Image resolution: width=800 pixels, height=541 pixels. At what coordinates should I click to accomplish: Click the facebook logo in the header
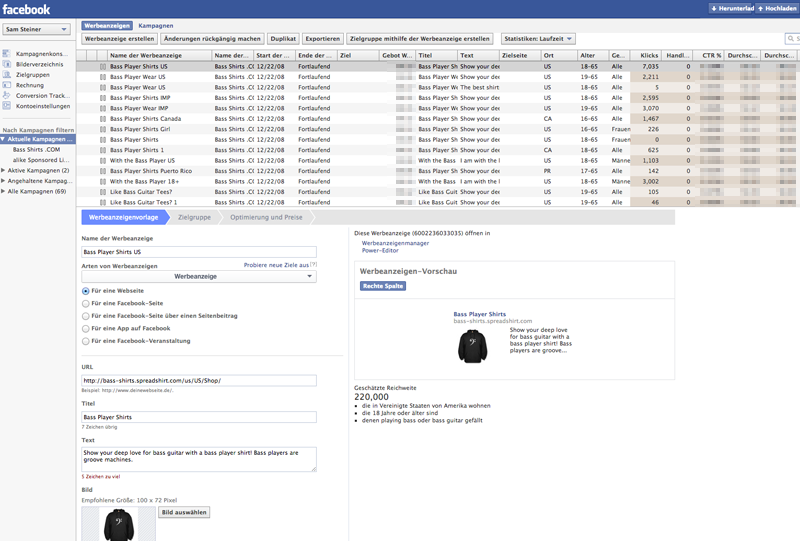[x=26, y=9]
